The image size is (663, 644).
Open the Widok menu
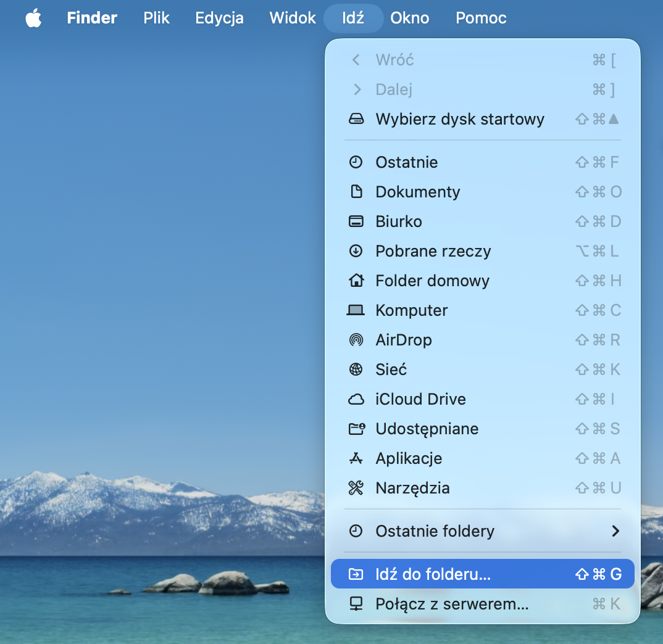[x=293, y=18]
